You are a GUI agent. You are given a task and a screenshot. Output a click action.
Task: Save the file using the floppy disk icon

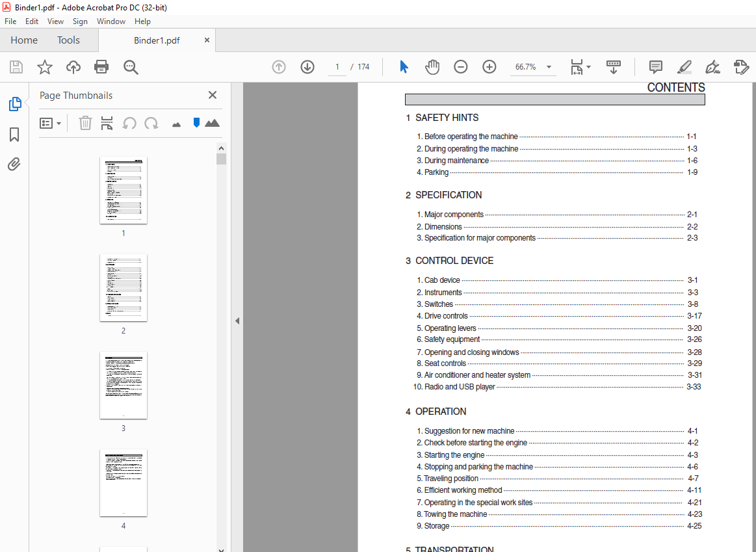pyautogui.click(x=16, y=67)
